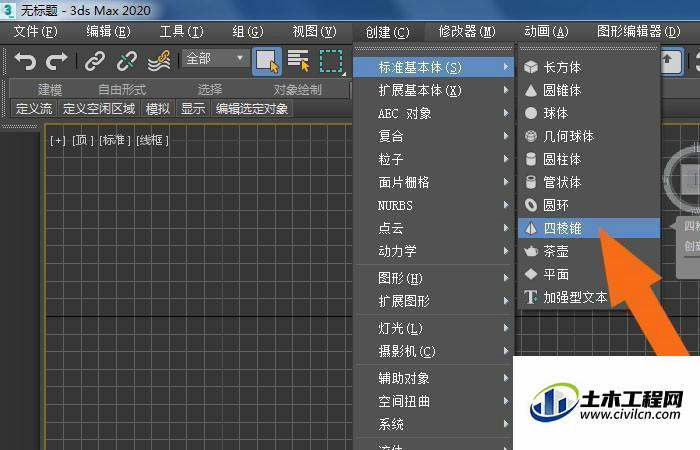This screenshot has height=450, width=700.
Task: Open the 组(G) menu
Action: (248, 32)
